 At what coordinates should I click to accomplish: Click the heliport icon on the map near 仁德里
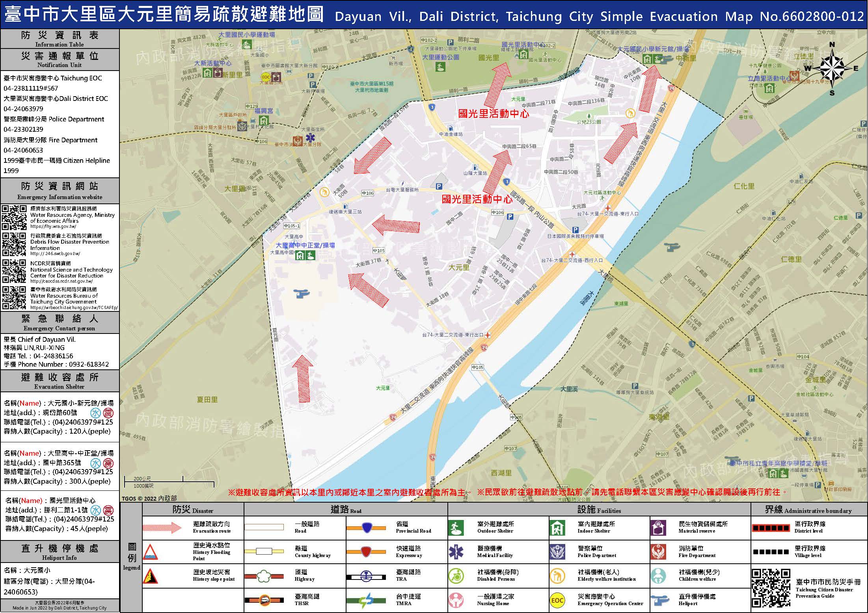pos(671,248)
